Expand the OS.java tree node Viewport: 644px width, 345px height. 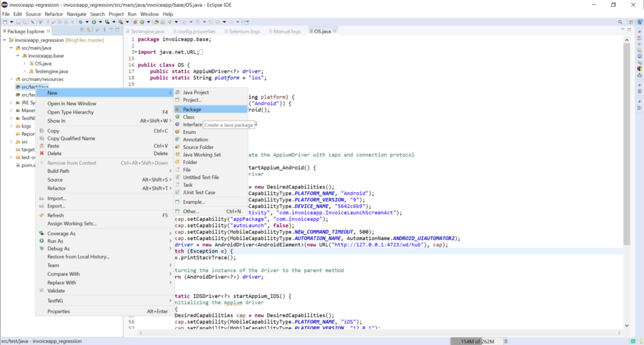coord(25,63)
